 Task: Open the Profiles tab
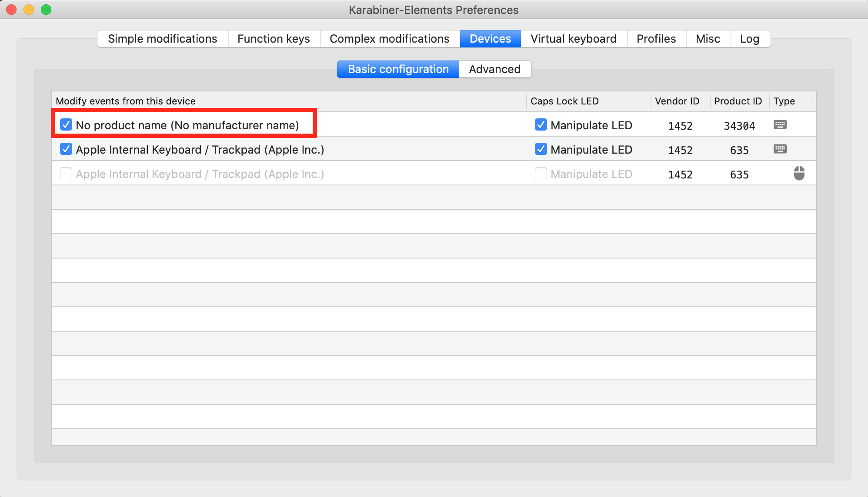(x=657, y=39)
